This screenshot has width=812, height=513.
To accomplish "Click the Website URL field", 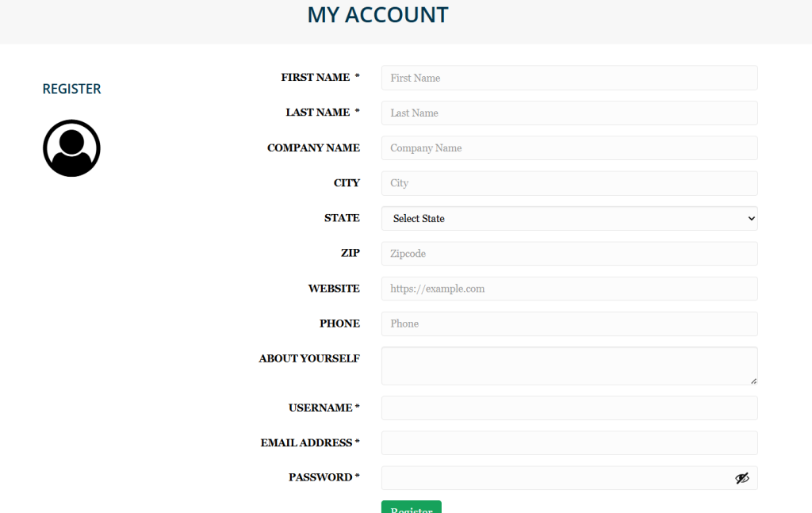I will [x=569, y=289].
